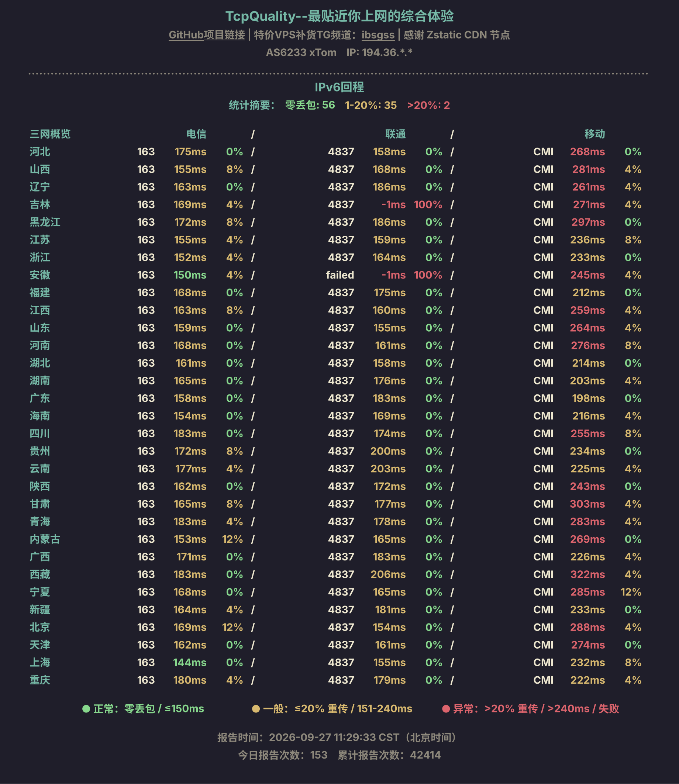Click the 322ms latency for 西藏

click(587, 574)
